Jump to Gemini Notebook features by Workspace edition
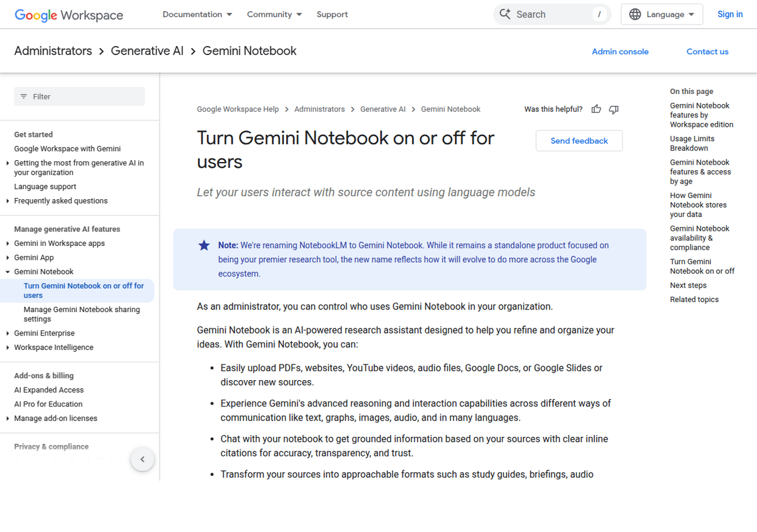757x532 pixels. (701, 115)
